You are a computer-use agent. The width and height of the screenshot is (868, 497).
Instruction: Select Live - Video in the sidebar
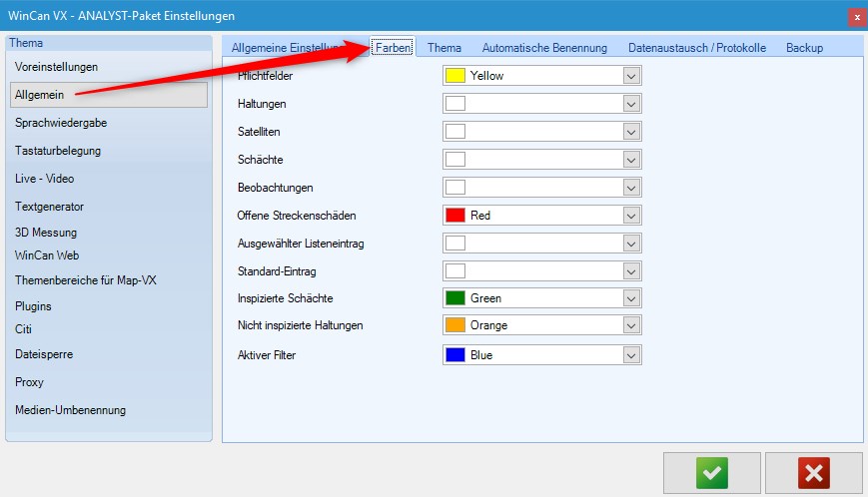[45, 179]
